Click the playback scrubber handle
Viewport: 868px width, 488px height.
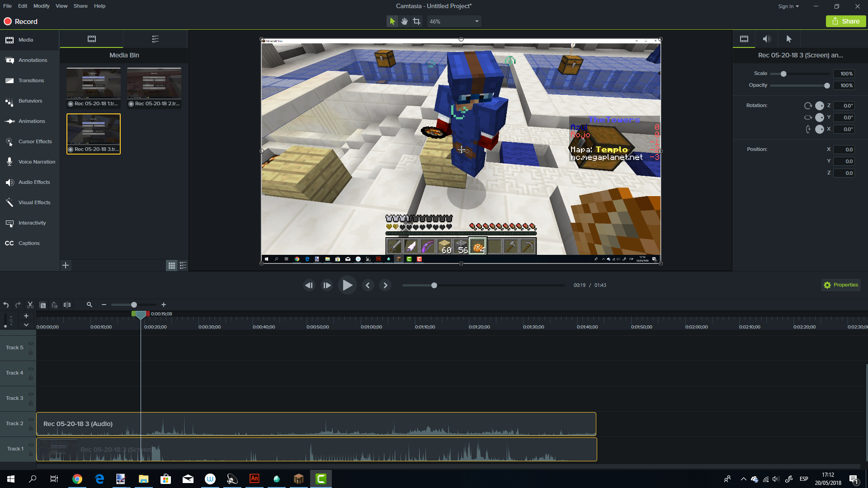pos(434,285)
